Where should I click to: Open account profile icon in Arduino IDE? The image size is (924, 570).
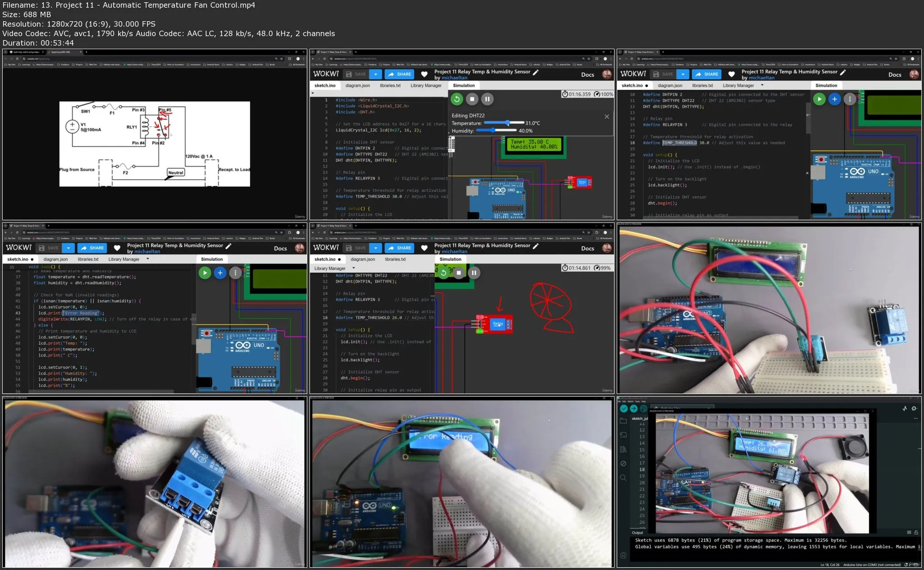(623, 556)
